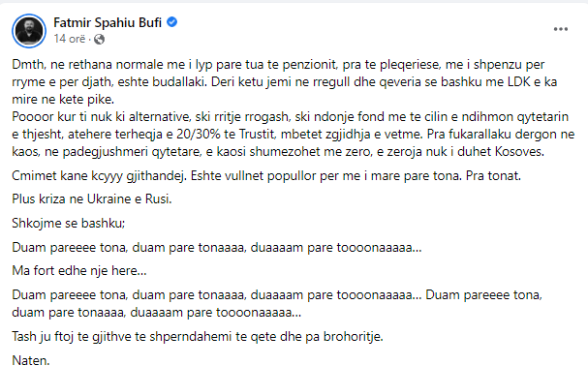Open the three-dot post options menu
Viewport: 588px width, 366px height.
click(x=561, y=29)
